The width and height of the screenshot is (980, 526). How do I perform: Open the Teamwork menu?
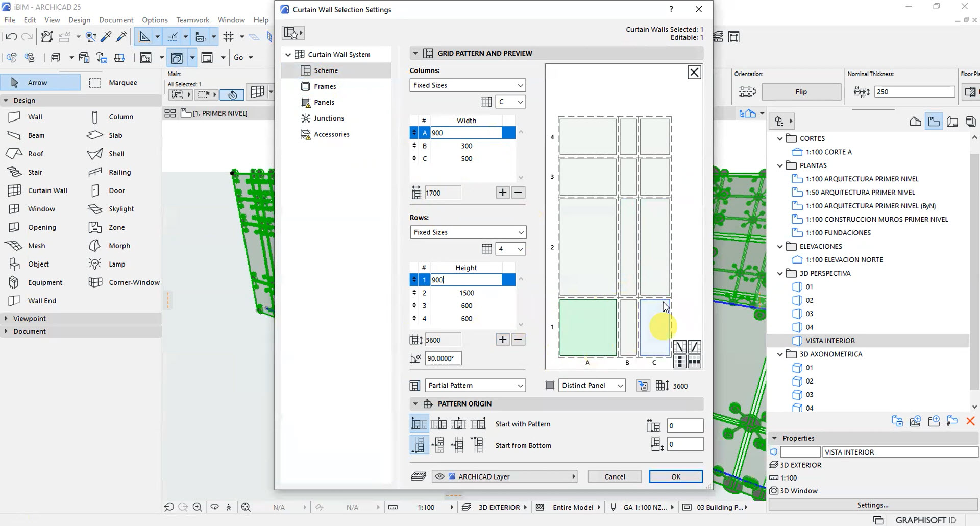click(x=192, y=20)
